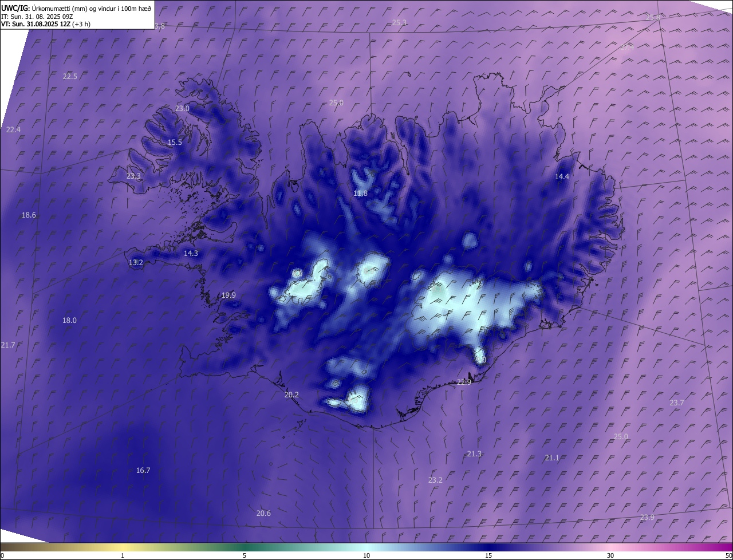The image size is (733, 560).
Task: Select the 16.7 value label
Action: (x=143, y=470)
